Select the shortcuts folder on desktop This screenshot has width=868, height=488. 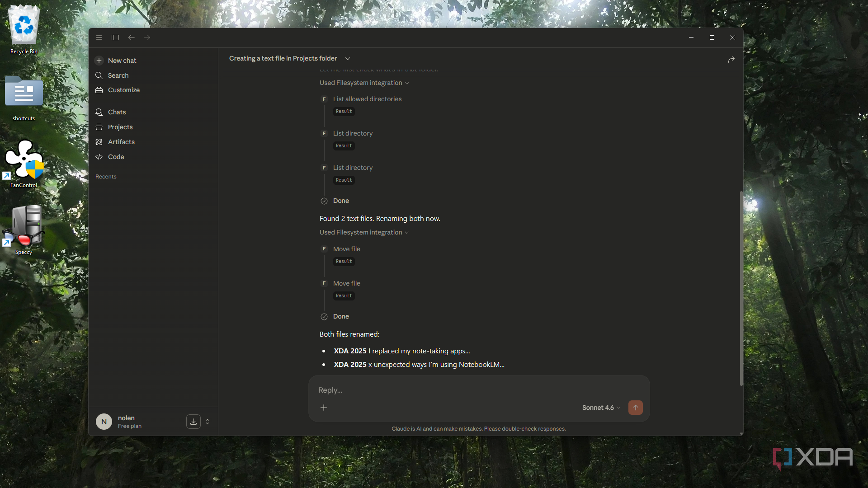click(24, 98)
